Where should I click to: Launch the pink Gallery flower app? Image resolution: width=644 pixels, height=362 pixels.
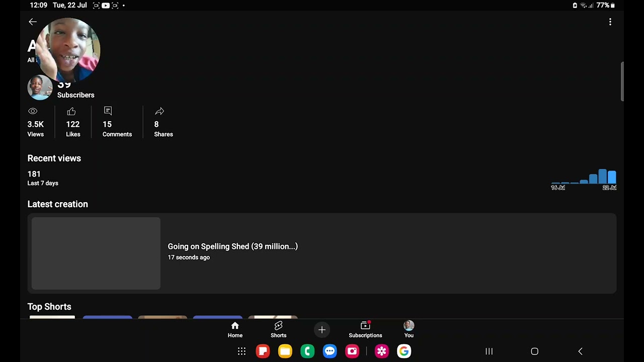click(x=381, y=351)
